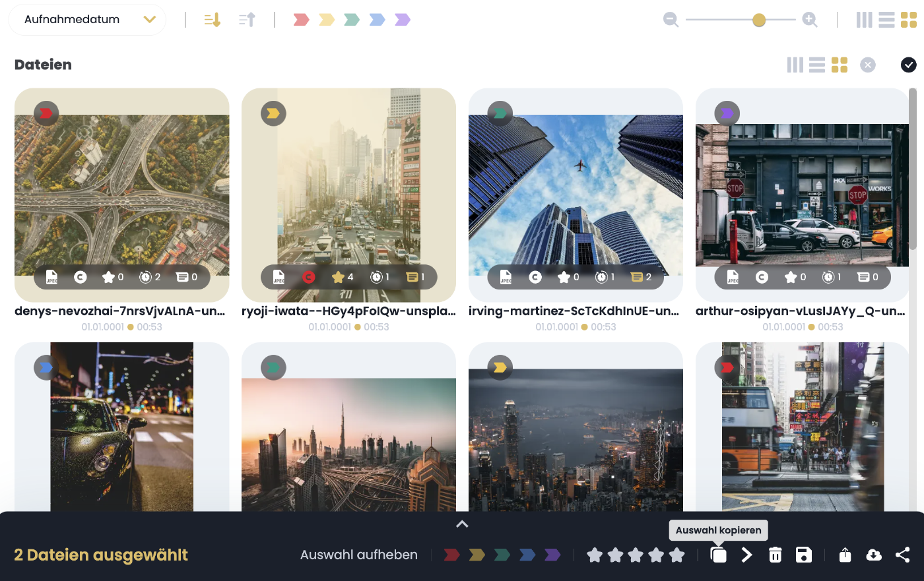Delete selected files with trash icon
The width and height of the screenshot is (924, 581).
click(x=775, y=555)
